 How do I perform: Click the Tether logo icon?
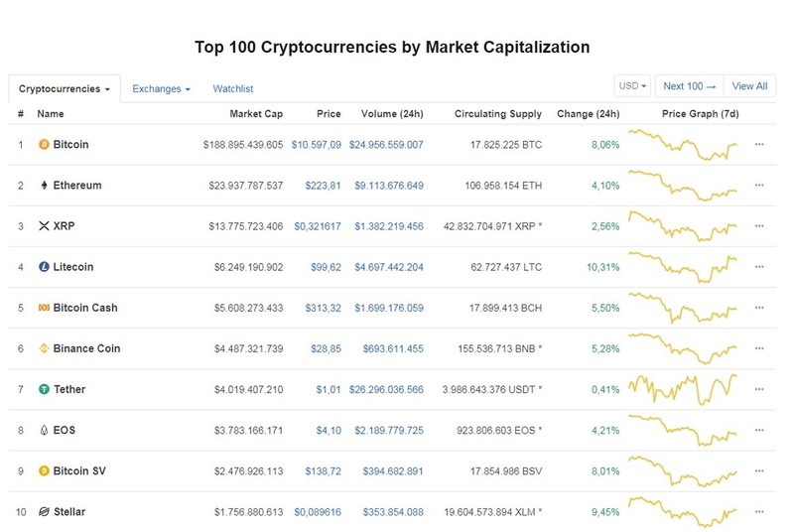(x=44, y=389)
